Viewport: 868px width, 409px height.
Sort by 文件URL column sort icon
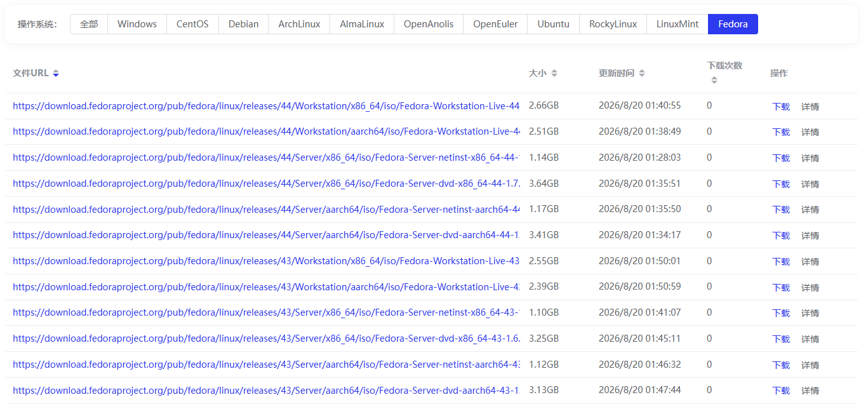(x=56, y=74)
